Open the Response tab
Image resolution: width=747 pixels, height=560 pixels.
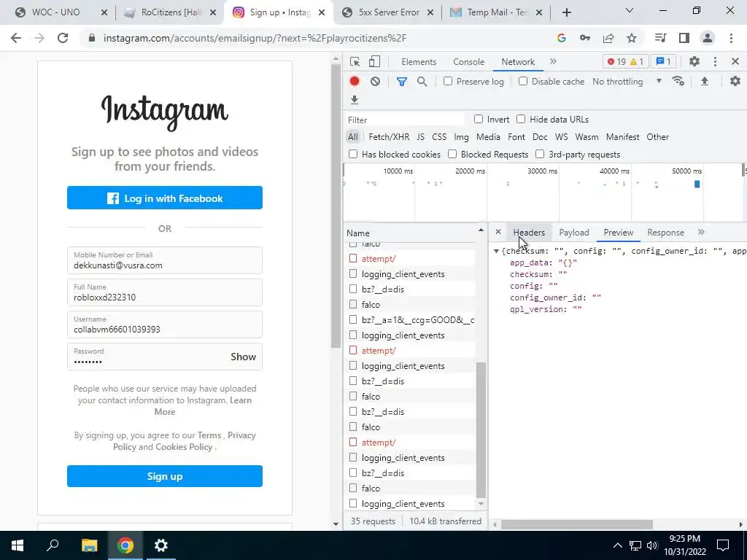(x=665, y=233)
